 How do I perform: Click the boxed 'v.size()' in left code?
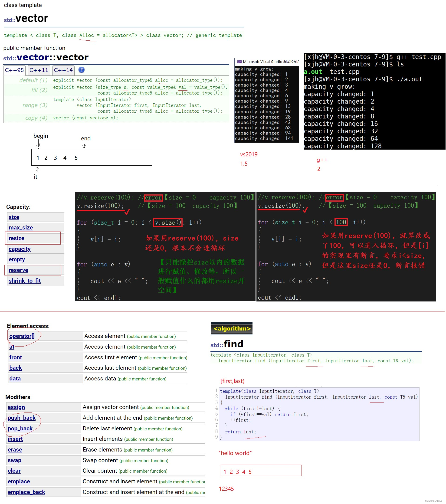(168, 223)
